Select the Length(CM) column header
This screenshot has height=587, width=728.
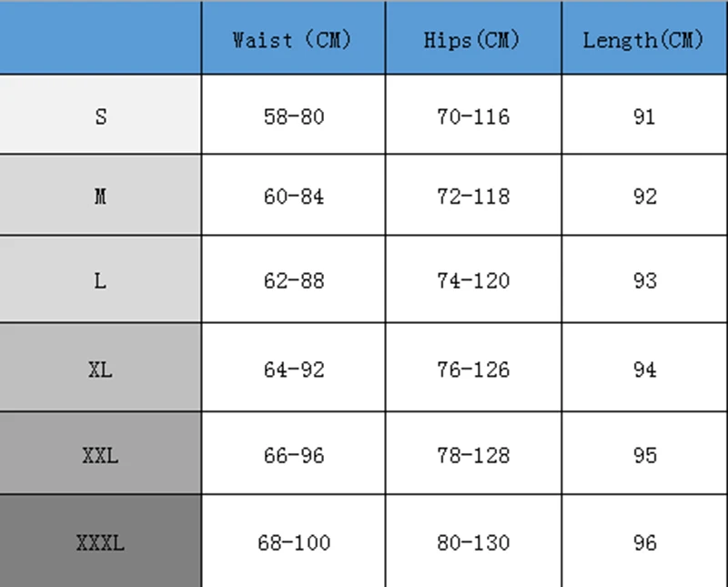pyautogui.click(x=644, y=38)
